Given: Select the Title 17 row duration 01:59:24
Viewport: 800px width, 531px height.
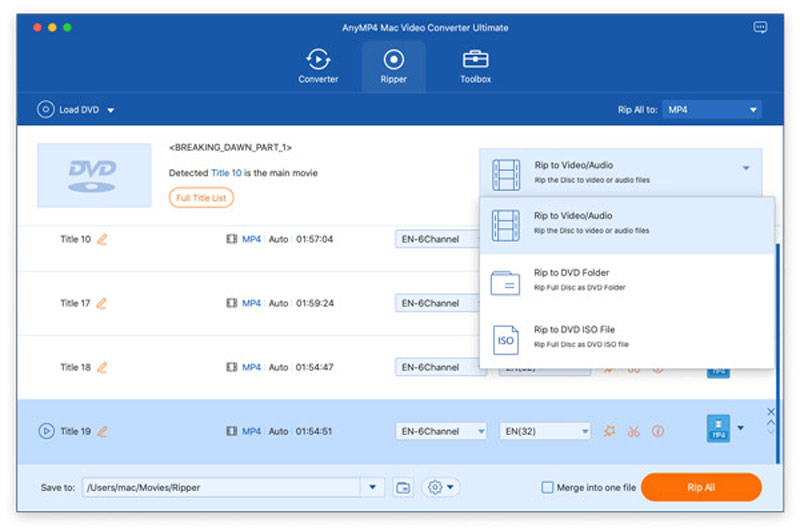Looking at the screenshot, I should (x=315, y=303).
